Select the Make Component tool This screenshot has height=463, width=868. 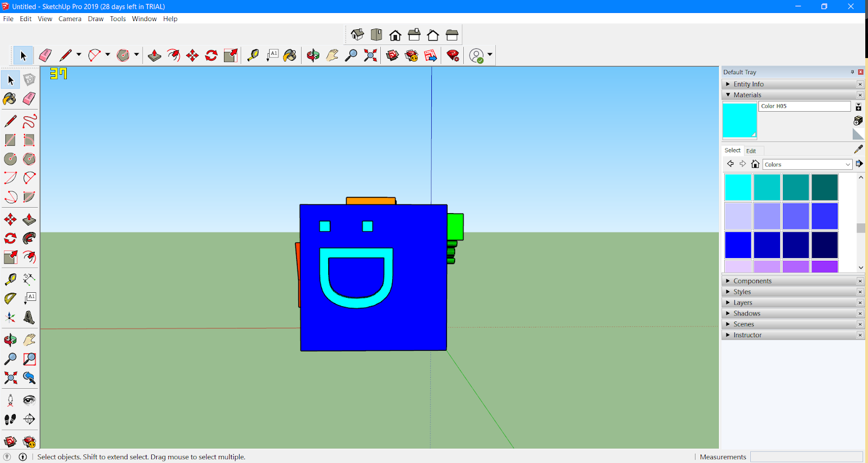click(x=29, y=80)
